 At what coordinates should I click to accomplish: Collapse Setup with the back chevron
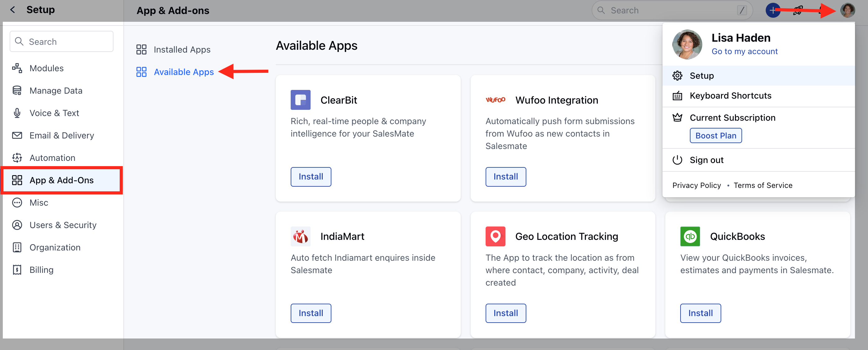[x=12, y=9]
